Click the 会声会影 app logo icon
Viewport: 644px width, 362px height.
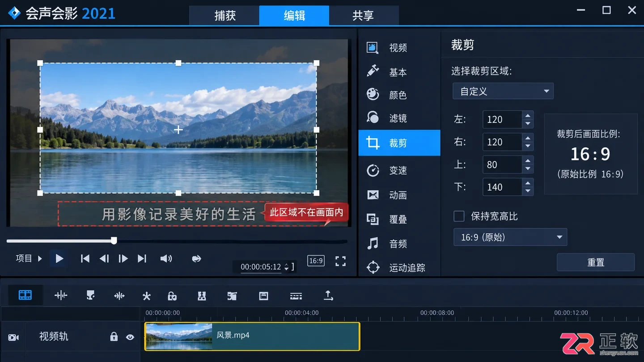pos(15,13)
